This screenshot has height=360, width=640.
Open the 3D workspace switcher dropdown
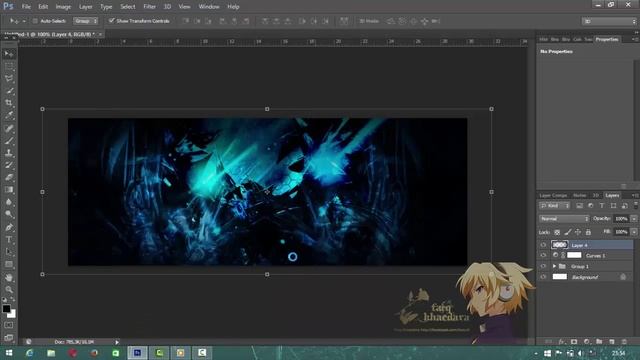(x=609, y=21)
